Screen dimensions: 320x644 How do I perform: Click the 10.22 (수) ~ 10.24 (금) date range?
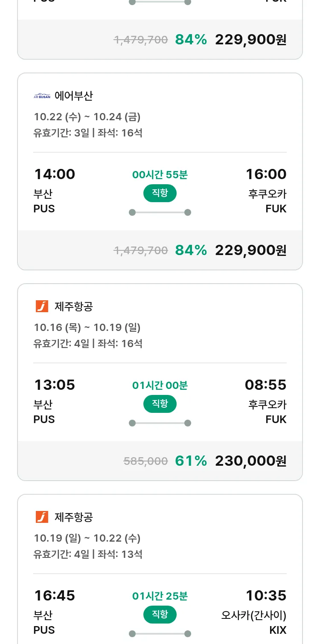(x=87, y=117)
